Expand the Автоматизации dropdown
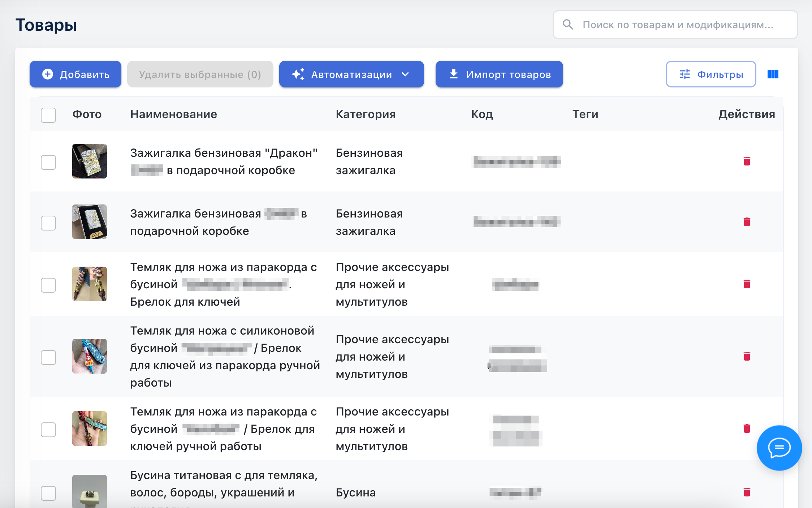The image size is (812, 508). pyautogui.click(x=351, y=74)
